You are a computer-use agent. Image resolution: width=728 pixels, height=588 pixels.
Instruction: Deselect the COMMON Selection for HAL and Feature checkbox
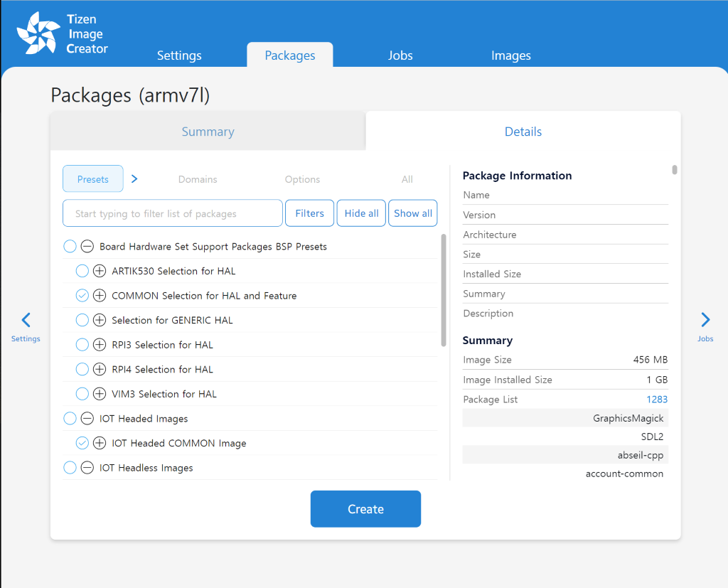tap(82, 295)
